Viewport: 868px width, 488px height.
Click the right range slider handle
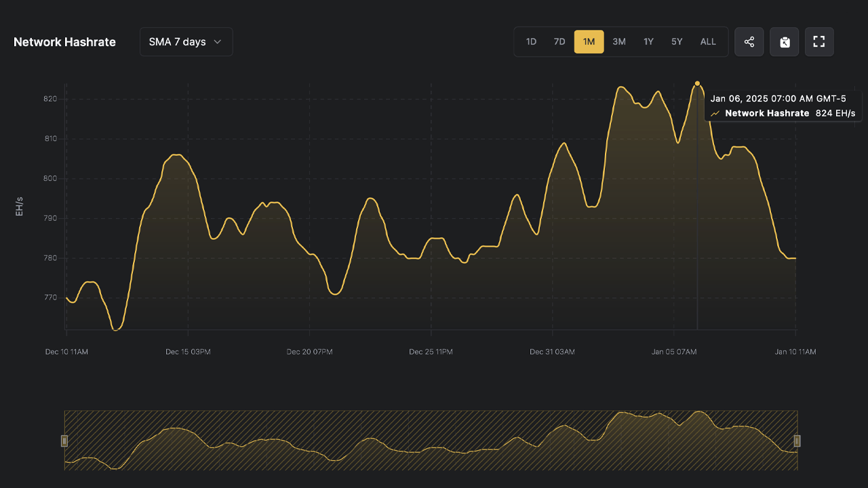pos(797,441)
